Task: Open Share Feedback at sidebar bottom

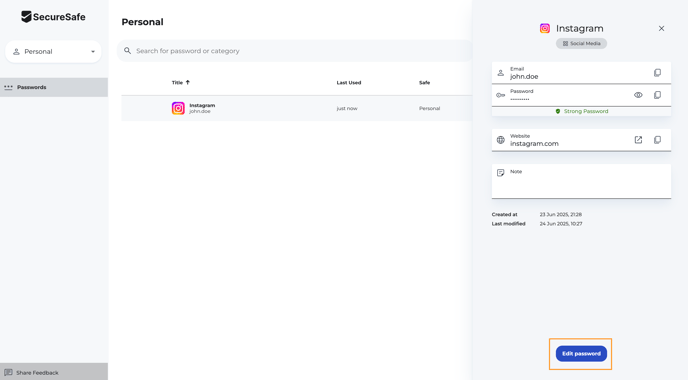Action: pos(54,372)
